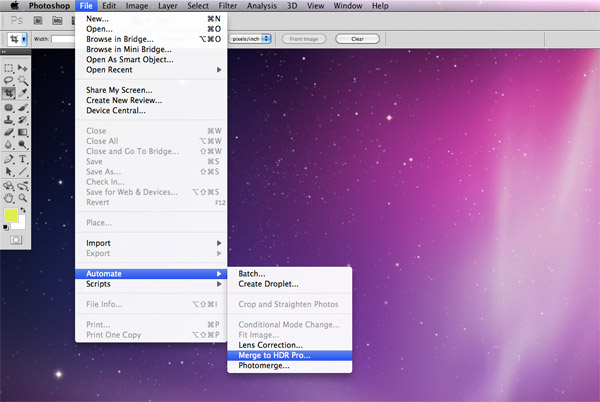Launch Mini Bridge via the Mb icon
600x402 pixels.
coord(57,21)
